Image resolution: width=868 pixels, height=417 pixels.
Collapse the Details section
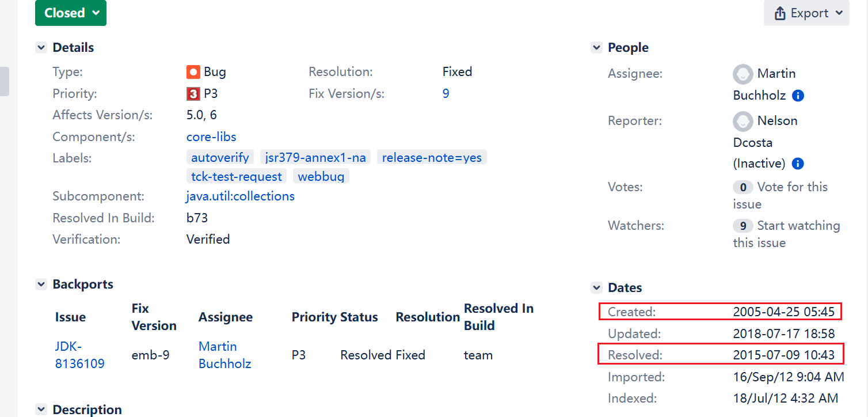tap(41, 48)
